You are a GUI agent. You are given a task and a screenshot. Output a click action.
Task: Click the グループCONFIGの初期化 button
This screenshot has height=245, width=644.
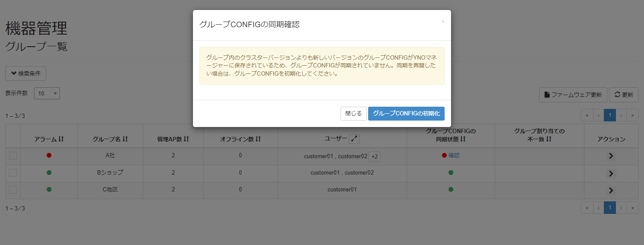(x=406, y=114)
